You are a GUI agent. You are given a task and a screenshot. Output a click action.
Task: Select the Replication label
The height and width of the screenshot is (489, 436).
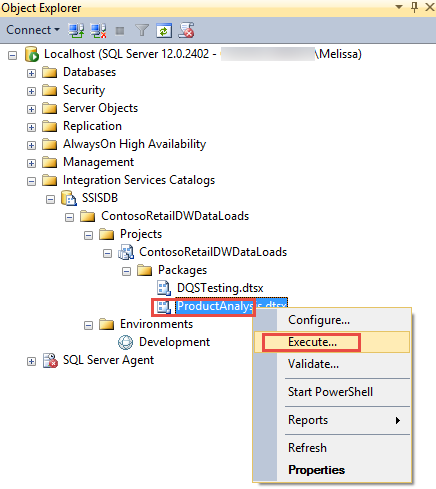[x=92, y=126]
